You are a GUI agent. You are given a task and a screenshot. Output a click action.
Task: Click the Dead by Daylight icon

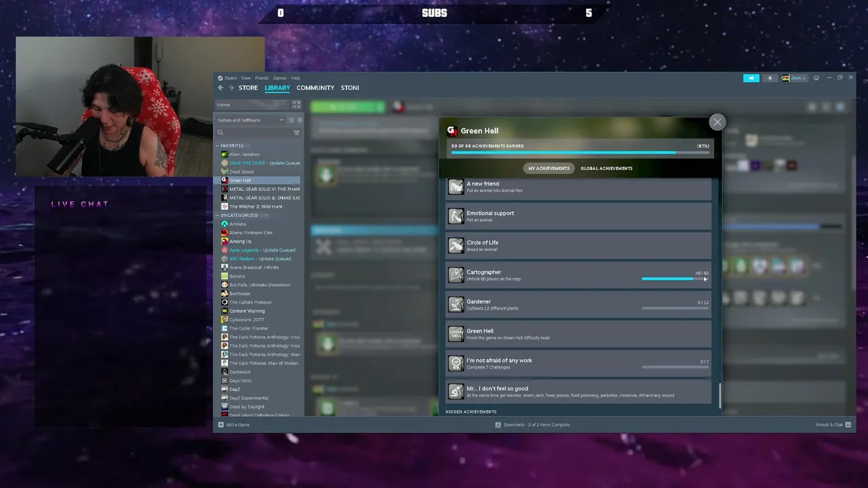[224, 407]
